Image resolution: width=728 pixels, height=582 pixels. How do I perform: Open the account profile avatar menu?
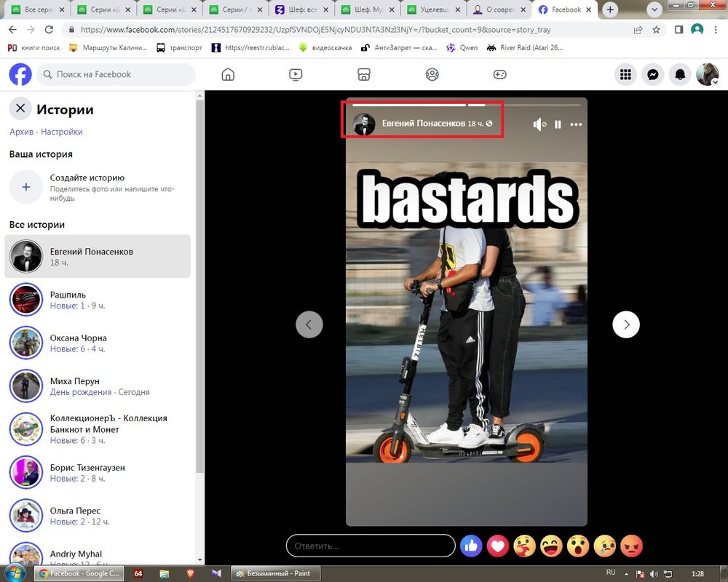coord(707,74)
